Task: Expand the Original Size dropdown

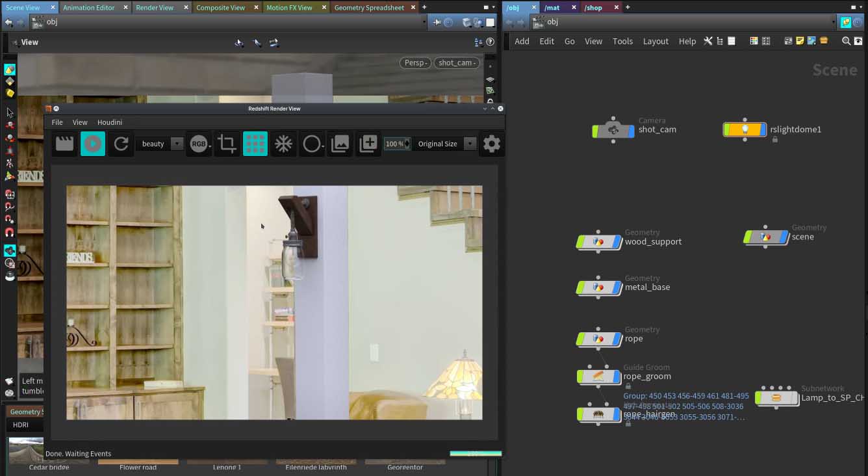Action: pyautogui.click(x=470, y=144)
